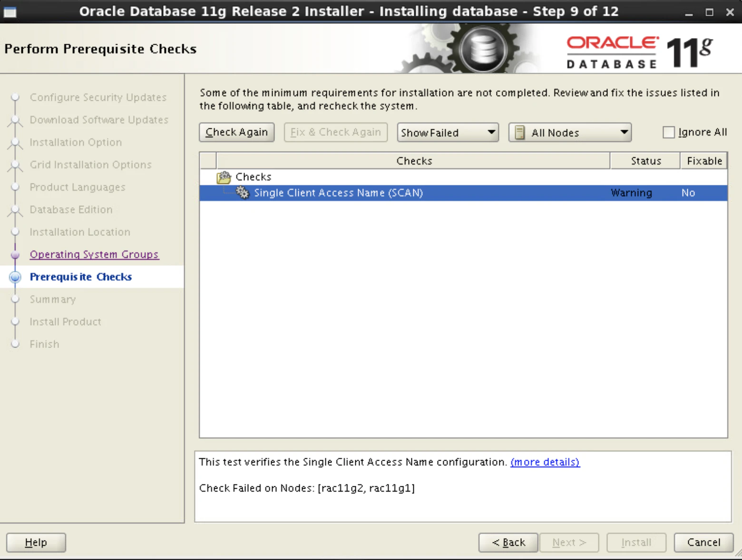Select the Finish step
This screenshot has height=560, width=742.
45,344
